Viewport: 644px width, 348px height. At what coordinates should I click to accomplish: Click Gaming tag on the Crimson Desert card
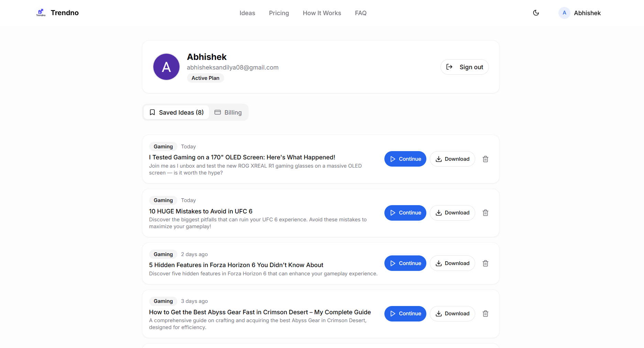(163, 301)
